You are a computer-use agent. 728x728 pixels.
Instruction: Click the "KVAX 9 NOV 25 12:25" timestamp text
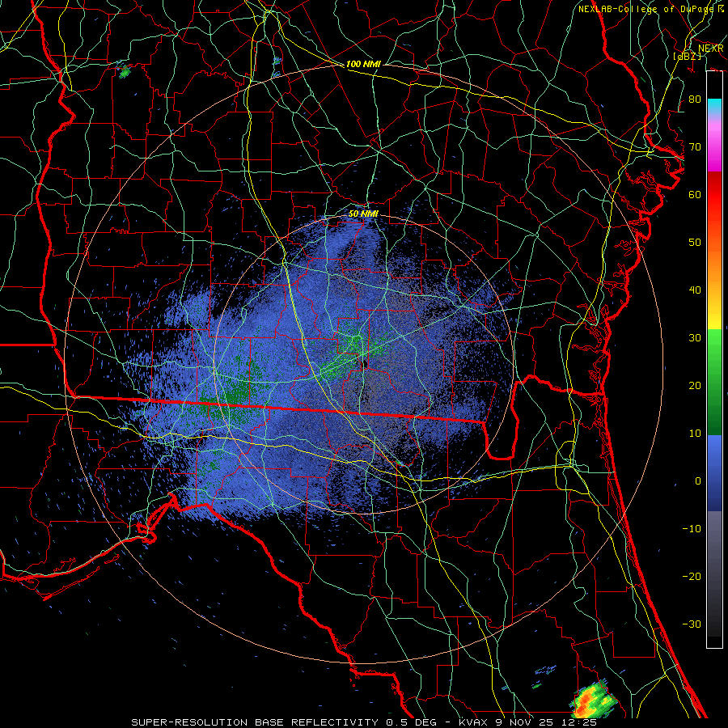tap(527, 722)
